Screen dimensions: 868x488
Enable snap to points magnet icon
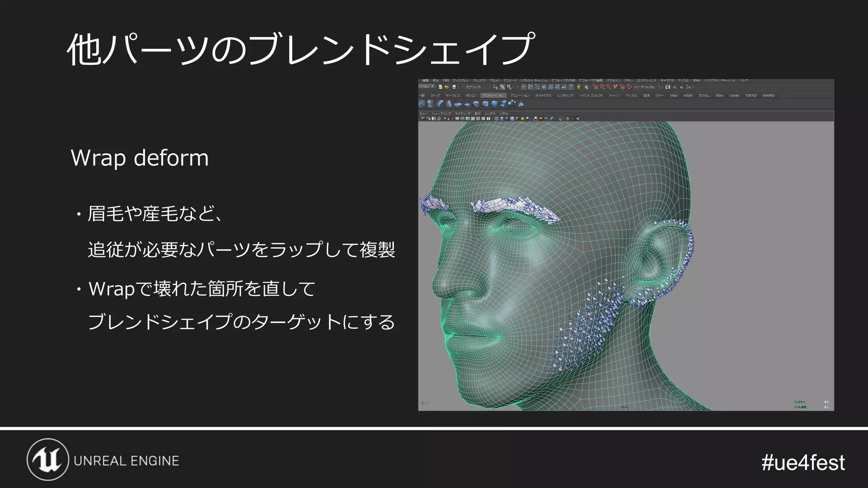pos(609,87)
